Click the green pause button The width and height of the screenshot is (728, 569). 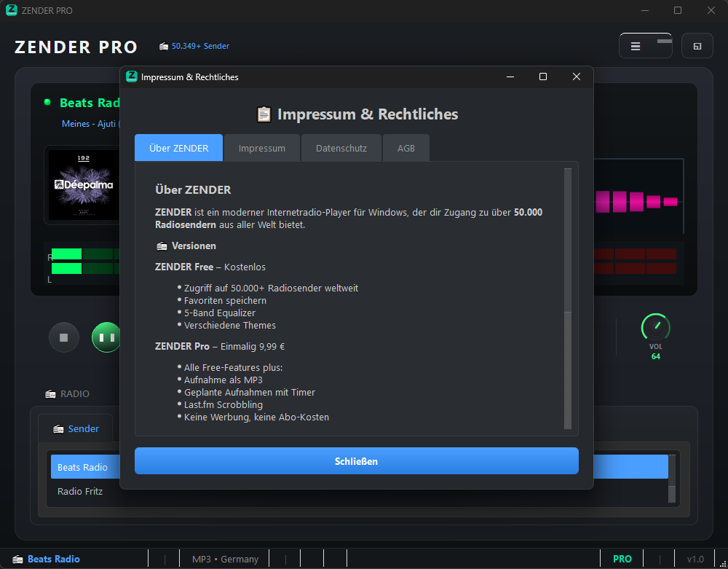pyautogui.click(x=106, y=337)
